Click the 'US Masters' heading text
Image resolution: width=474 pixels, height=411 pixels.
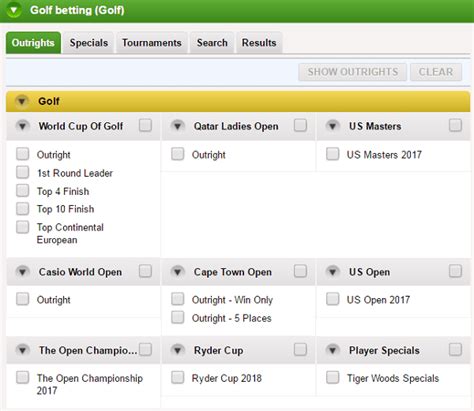(375, 126)
